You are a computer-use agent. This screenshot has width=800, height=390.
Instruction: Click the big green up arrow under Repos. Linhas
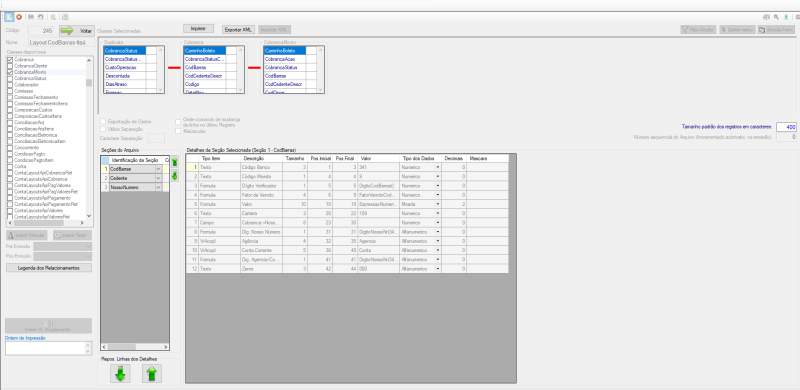point(152,373)
